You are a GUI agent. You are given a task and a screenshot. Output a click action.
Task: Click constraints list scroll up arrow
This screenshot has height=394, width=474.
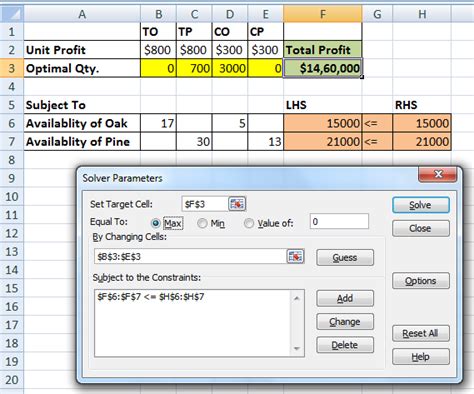pyautogui.click(x=297, y=298)
